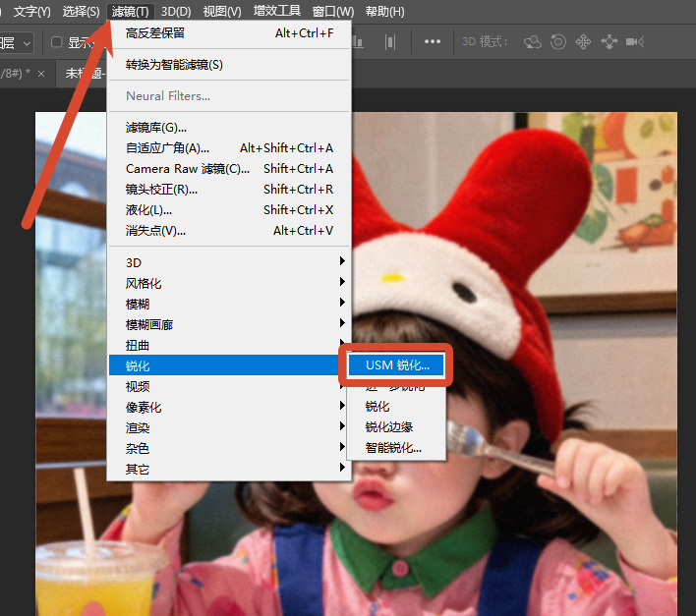The width and height of the screenshot is (696, 616).
Task: Open Camera Raw 滤镜(C)...
Action: pyautogui.click(x=229, y=169)
